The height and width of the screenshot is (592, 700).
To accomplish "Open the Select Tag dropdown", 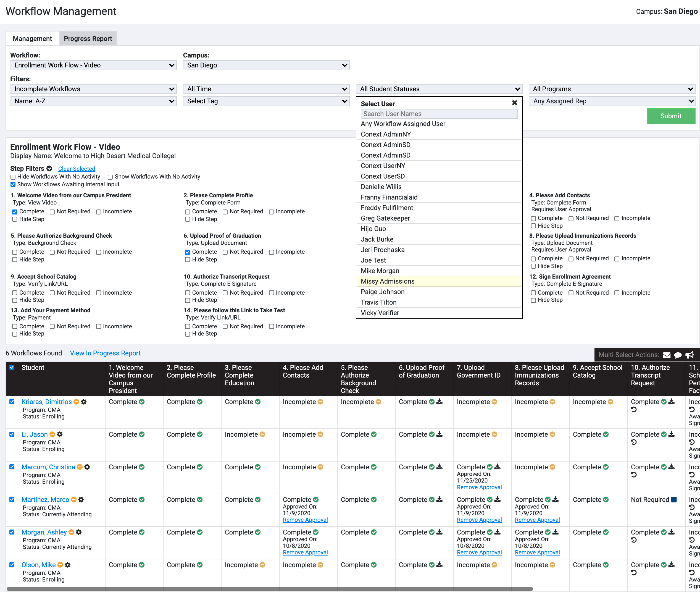I will click(266, 101).
